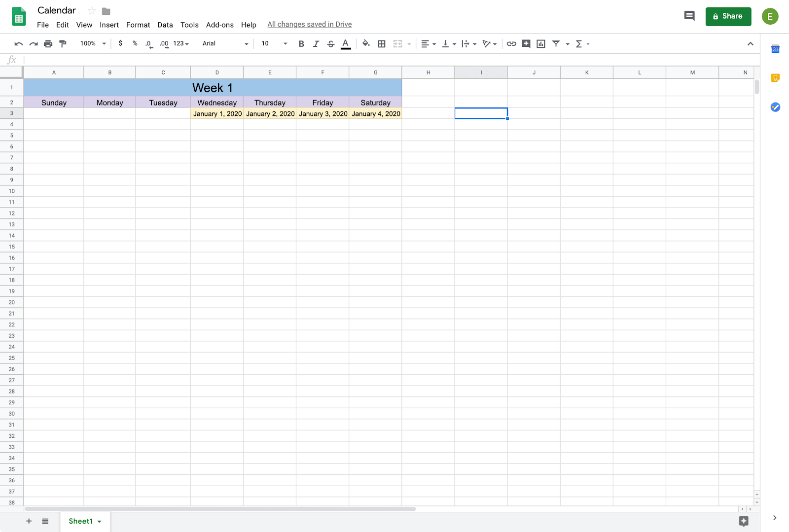Click the Redo icon in toolbar
The image size is (789, 532).
(x=34, y=44)
